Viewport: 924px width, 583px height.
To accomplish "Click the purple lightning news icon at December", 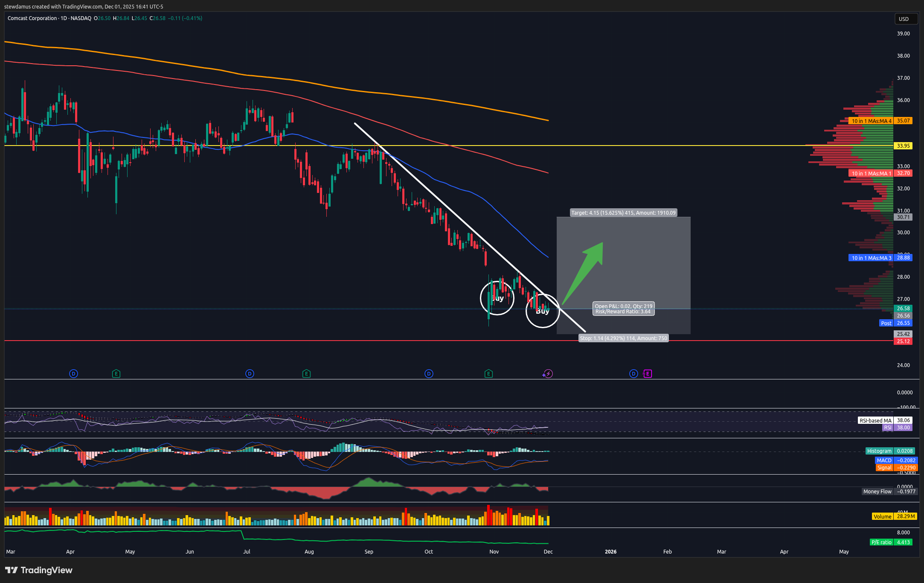I will pos(548,374).
